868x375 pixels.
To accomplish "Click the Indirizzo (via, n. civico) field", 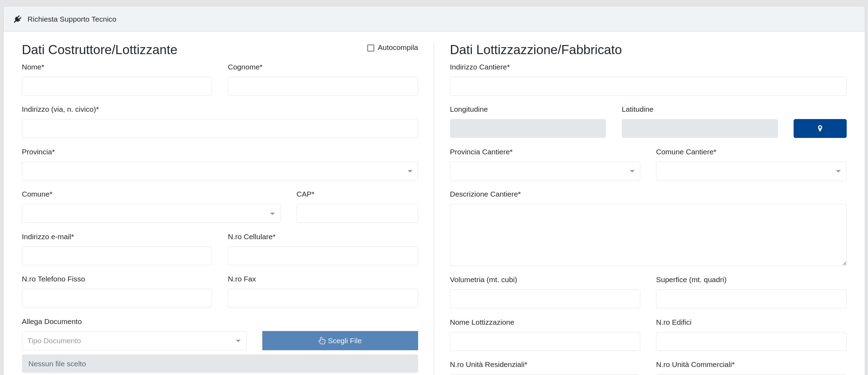I will [x=220, y=128].
